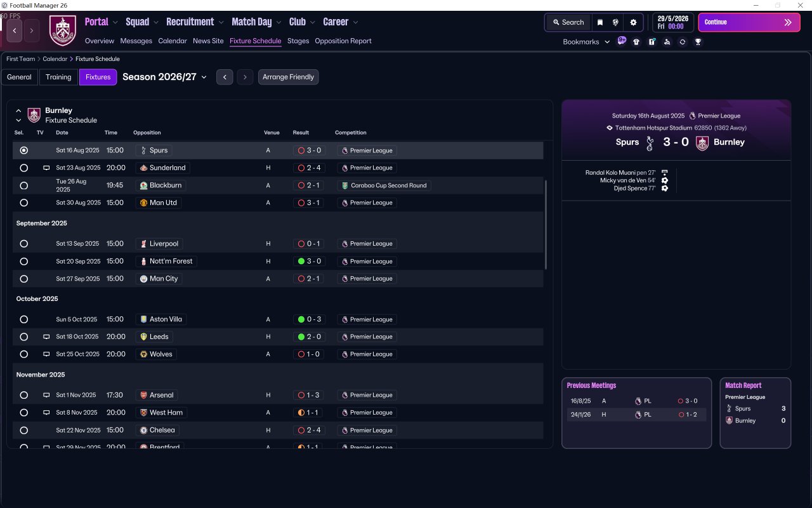The width and height of the screenshot is (812, 508).
Task: Open the Season 2026/27 selector dropdown
Action: point(165,77)
